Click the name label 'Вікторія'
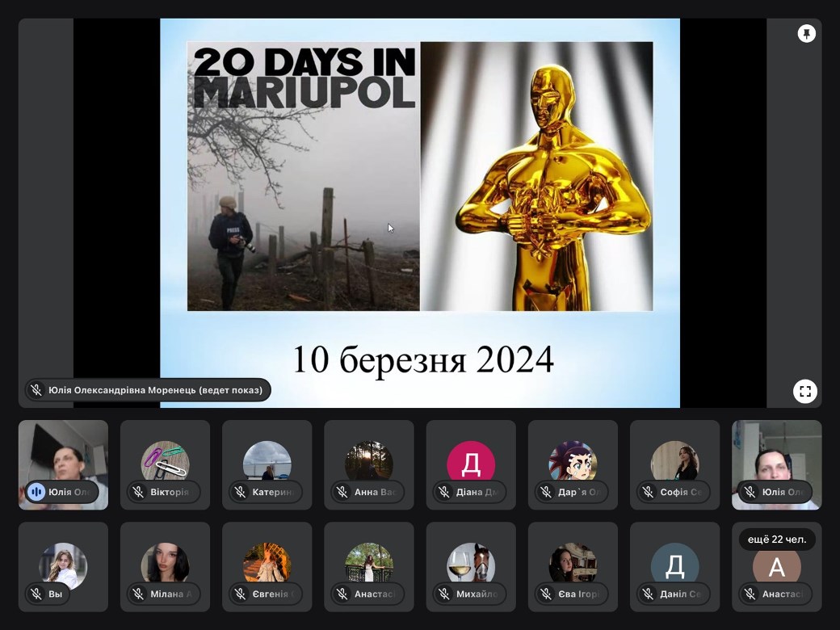This screenshot has height=630, width=840. (170, 492)
